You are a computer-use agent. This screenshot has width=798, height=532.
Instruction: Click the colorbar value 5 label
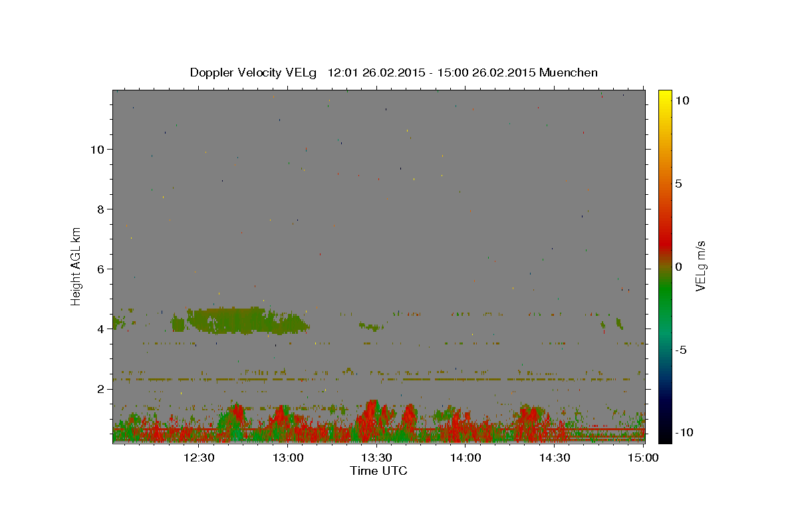click(678, 184)
